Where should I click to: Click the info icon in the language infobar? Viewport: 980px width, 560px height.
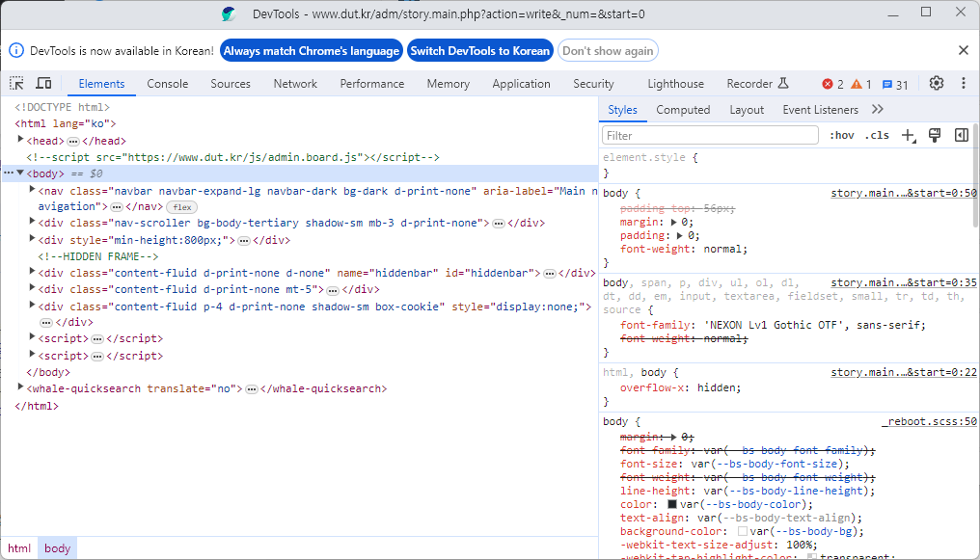(16, 50)
